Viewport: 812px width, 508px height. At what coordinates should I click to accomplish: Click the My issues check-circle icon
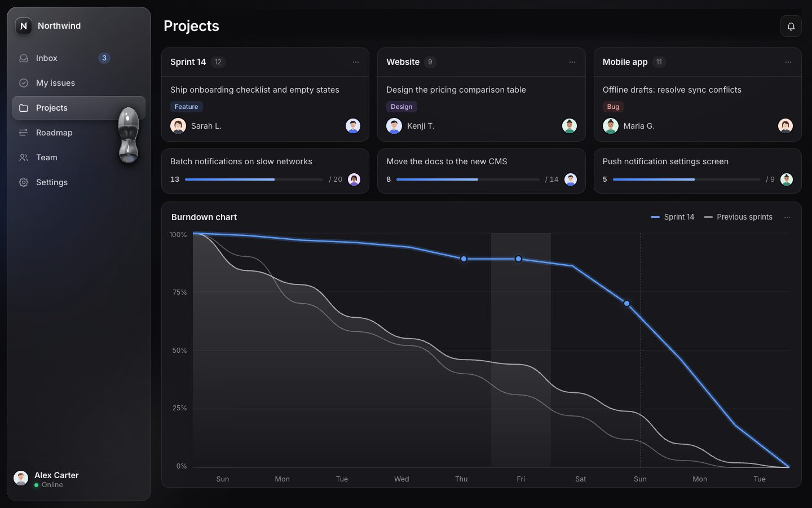point(24,83)
